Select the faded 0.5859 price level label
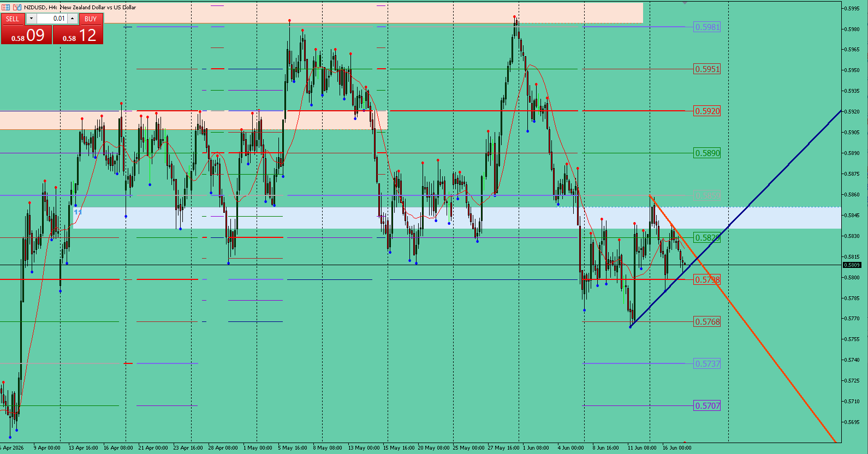The height and width of the screenshot is (454, 868). (x=707, y=195)
